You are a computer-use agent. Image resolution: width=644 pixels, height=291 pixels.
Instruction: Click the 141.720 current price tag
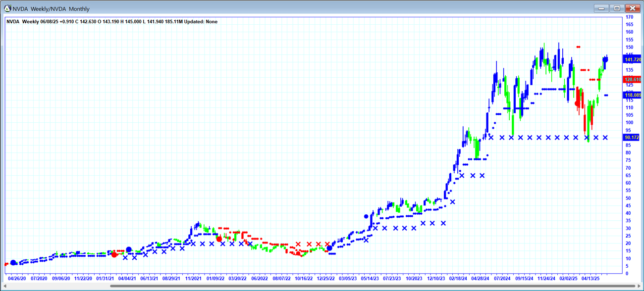coord(632,59)
